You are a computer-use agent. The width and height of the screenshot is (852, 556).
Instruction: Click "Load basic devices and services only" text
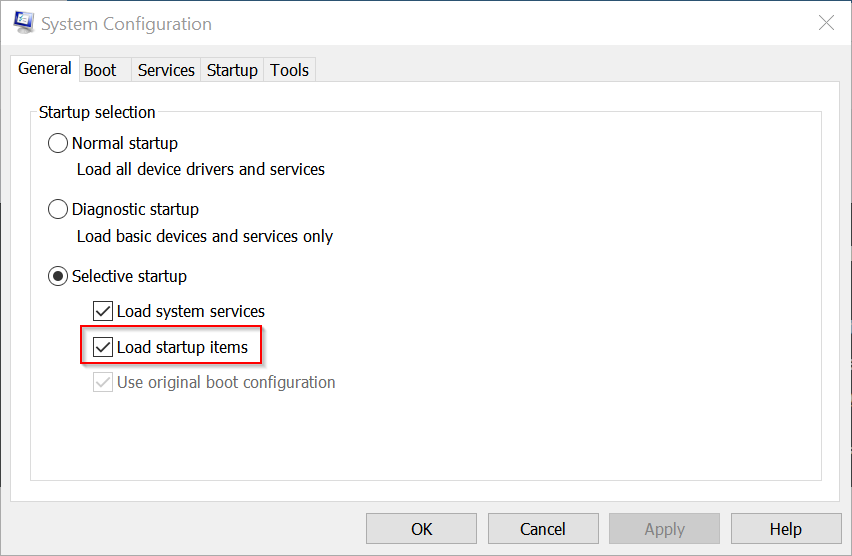(x=205, y=237)
